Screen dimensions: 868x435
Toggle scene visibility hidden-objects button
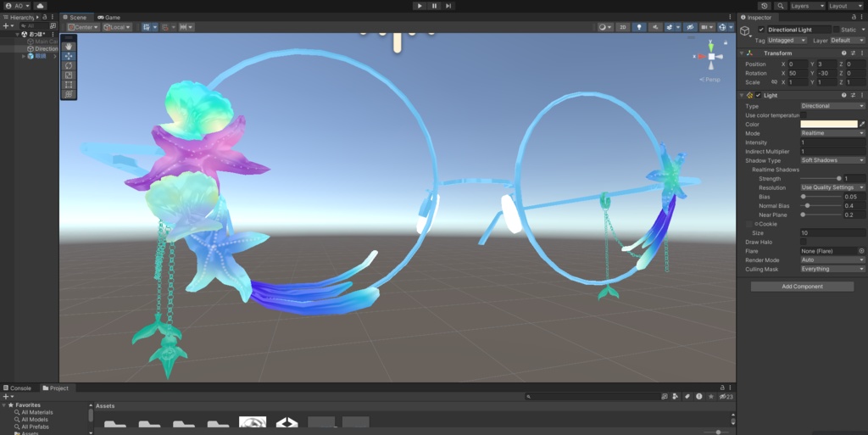pyautogui.click(x=689, y=27)
